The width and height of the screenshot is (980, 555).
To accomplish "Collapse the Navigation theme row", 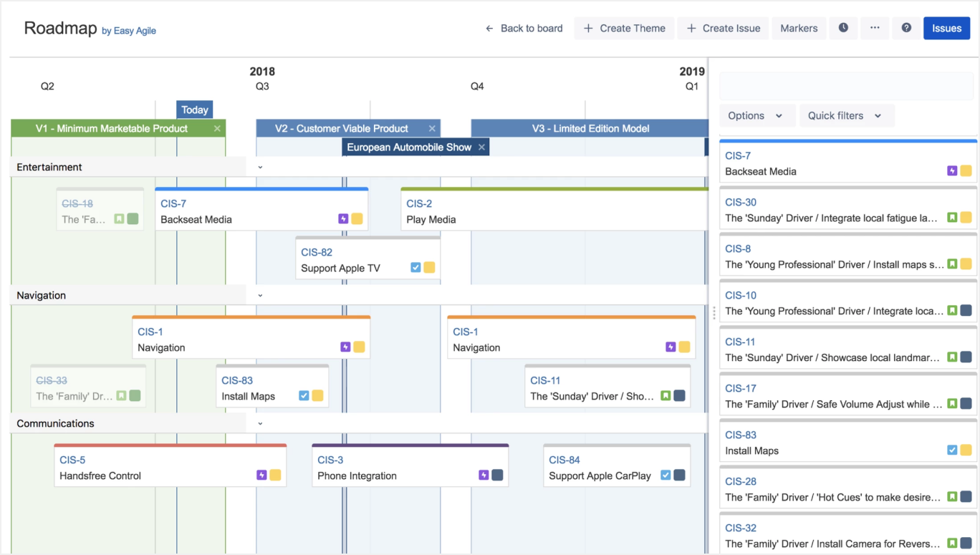I will click(260, 296).
